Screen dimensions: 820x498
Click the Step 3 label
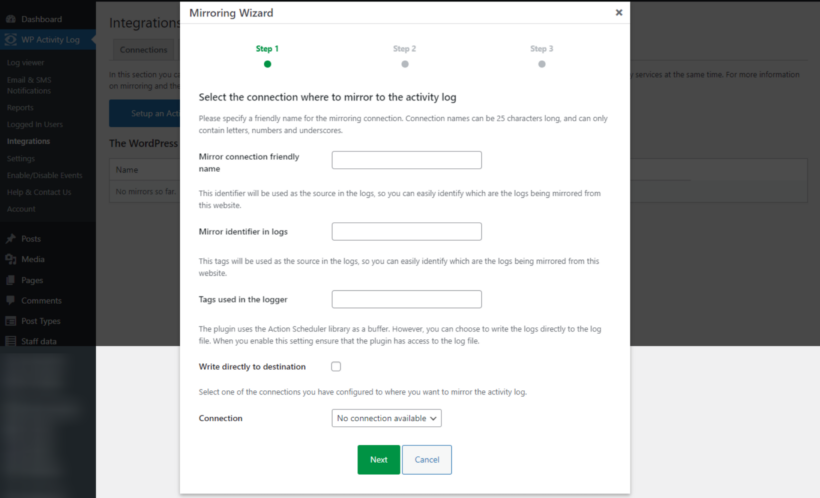point(542,49)
